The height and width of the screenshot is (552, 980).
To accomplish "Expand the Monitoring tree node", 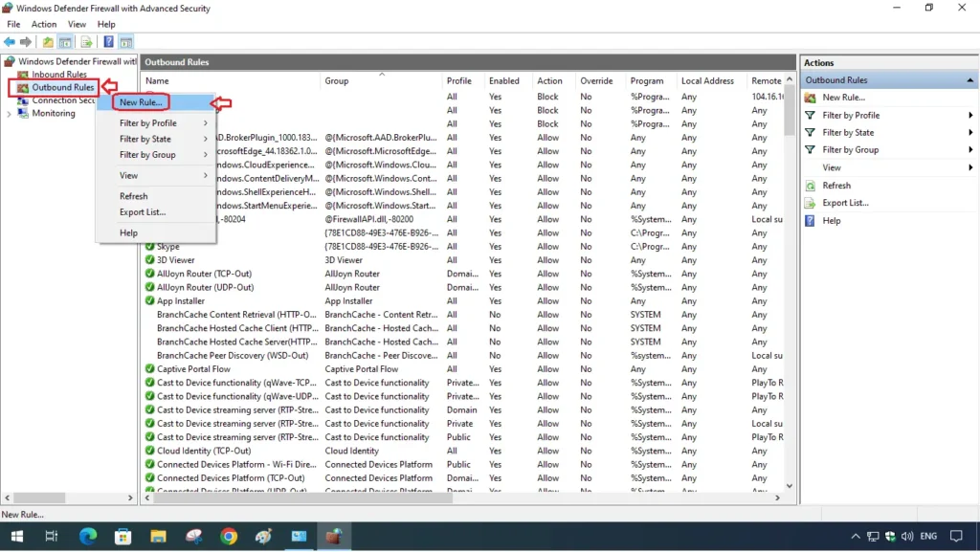I will click(9, 114).
